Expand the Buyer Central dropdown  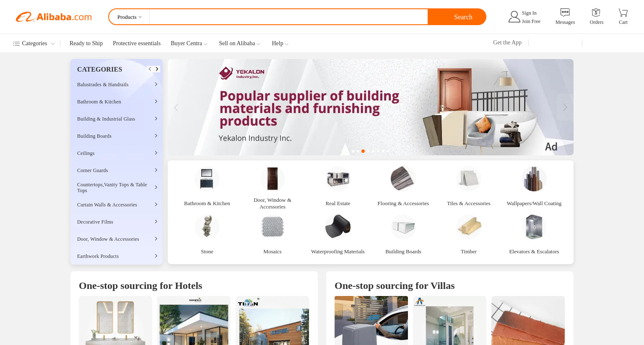tap(189, 44)
